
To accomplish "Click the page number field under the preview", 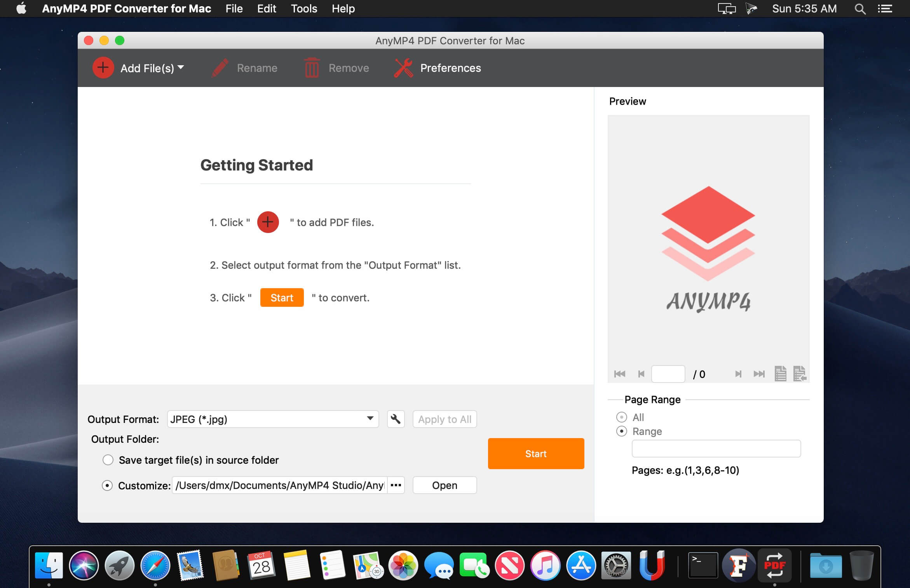I will 668,374.
